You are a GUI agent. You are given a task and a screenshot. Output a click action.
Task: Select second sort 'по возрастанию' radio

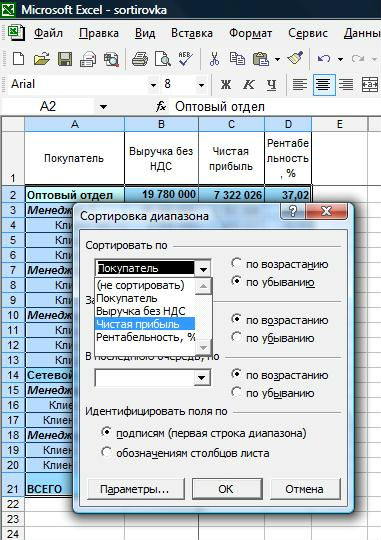point(236,319)
